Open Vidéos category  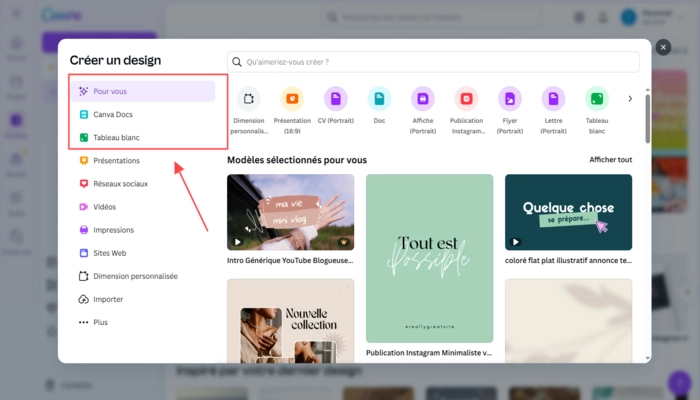pyautogui.click(x=143, y=207)
